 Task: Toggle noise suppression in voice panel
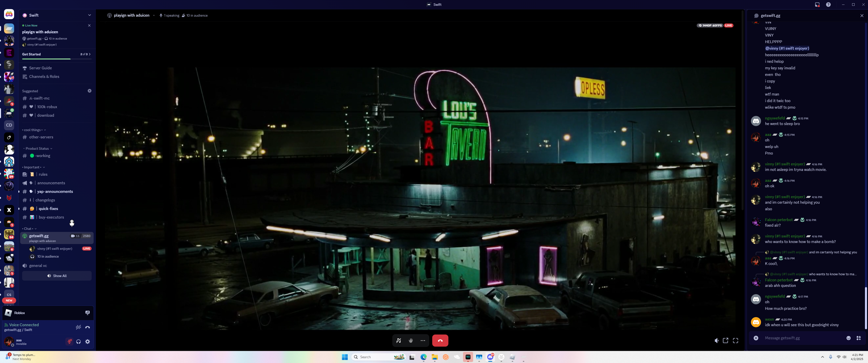click(x=78, y=327)
